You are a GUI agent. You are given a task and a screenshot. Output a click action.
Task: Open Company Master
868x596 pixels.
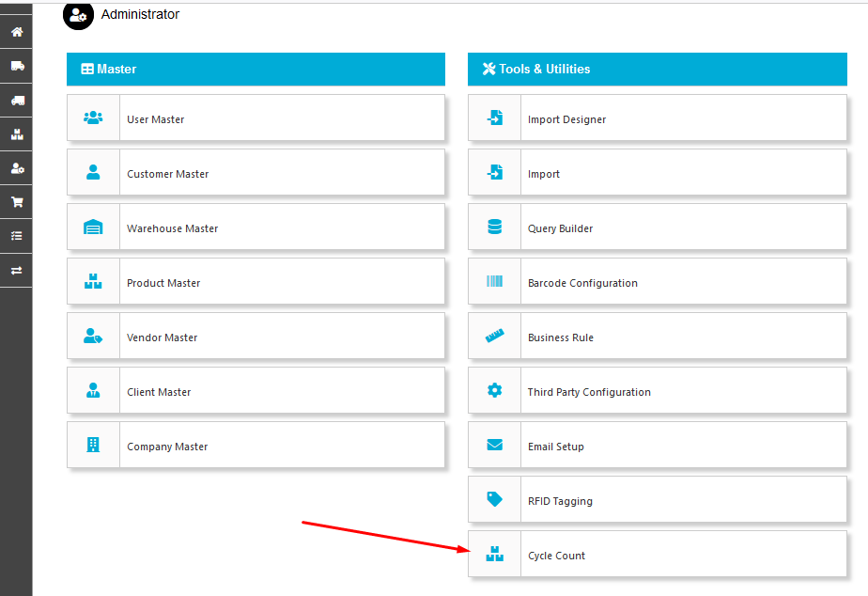[x=167, y=447]
